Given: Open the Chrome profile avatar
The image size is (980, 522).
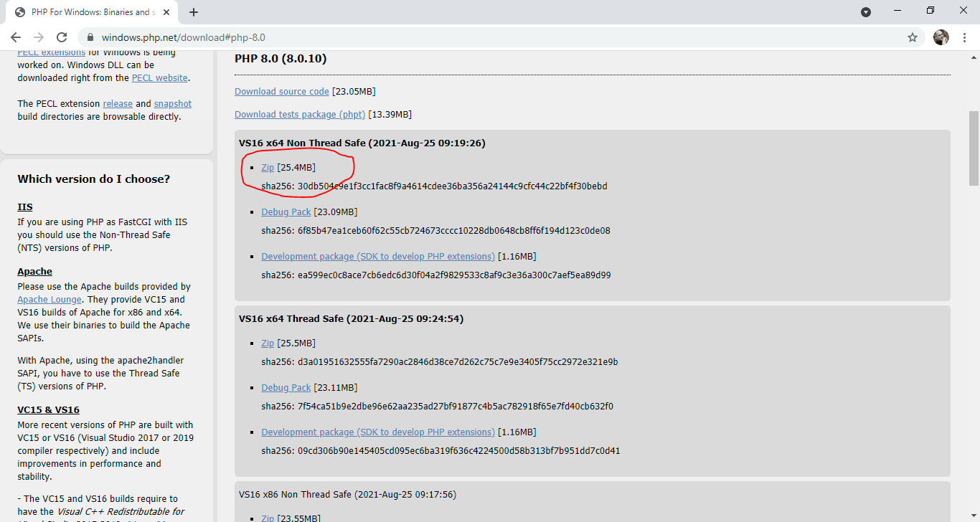Looking at the screenshot, I should 941,37.
